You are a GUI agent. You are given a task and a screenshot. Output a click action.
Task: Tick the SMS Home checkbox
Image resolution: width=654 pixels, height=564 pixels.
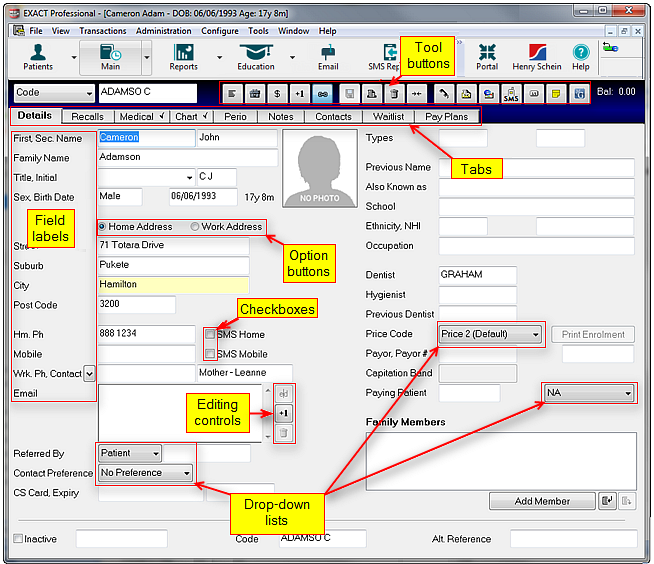click(x=210, y=334)
